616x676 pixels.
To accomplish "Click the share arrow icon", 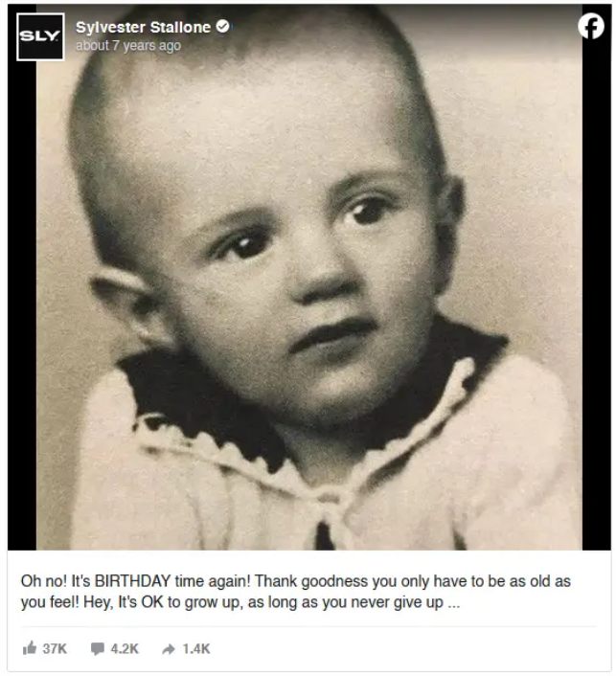I will click(x=168, y=648).
